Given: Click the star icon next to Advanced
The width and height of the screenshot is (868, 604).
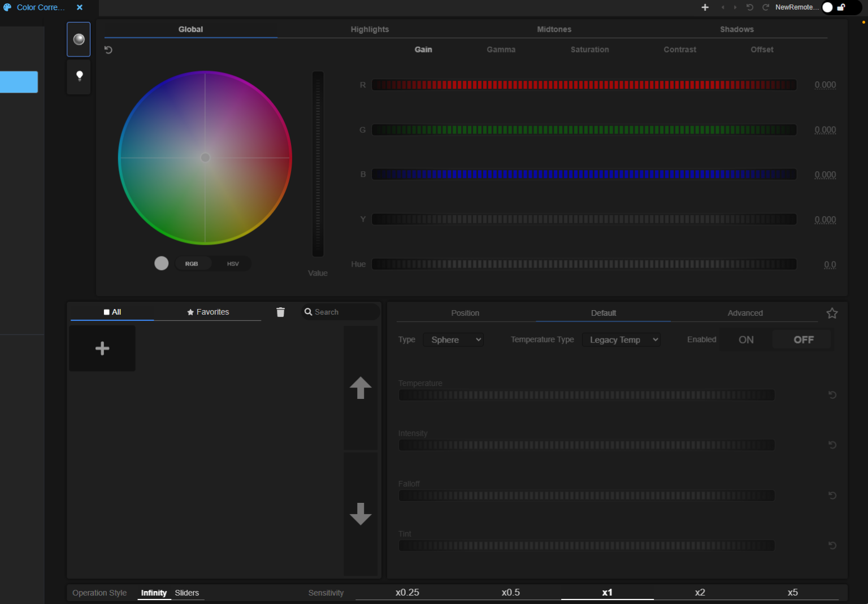Looking at the screenshot, I should click(831, 312).
